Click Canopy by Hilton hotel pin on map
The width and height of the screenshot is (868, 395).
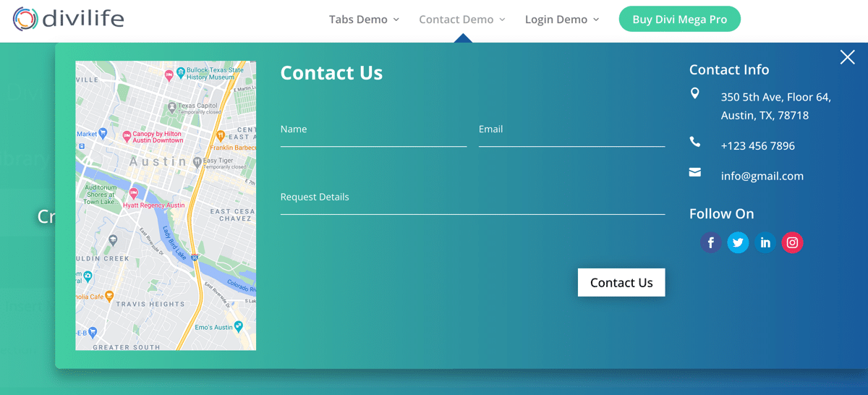click(127, 135)
